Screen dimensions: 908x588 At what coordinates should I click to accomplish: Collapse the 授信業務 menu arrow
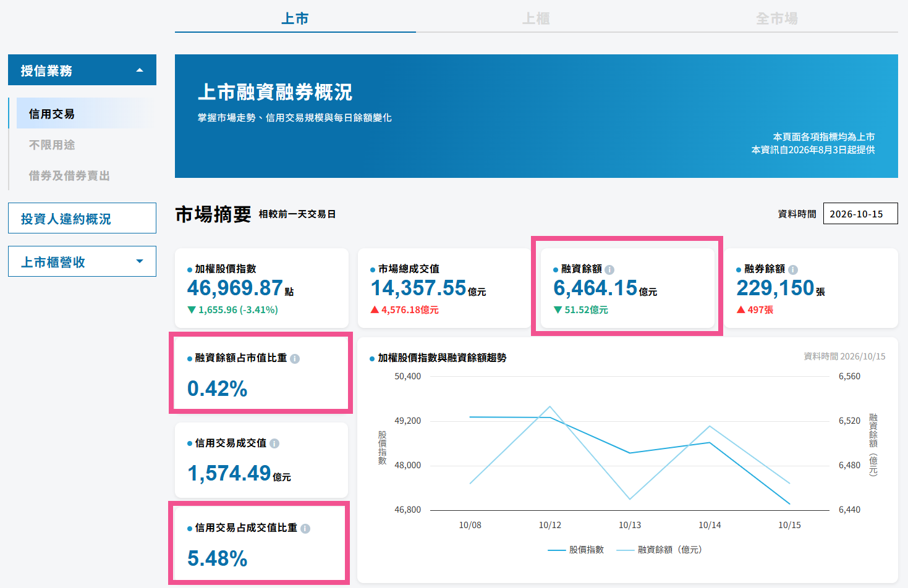pos(140,70)
